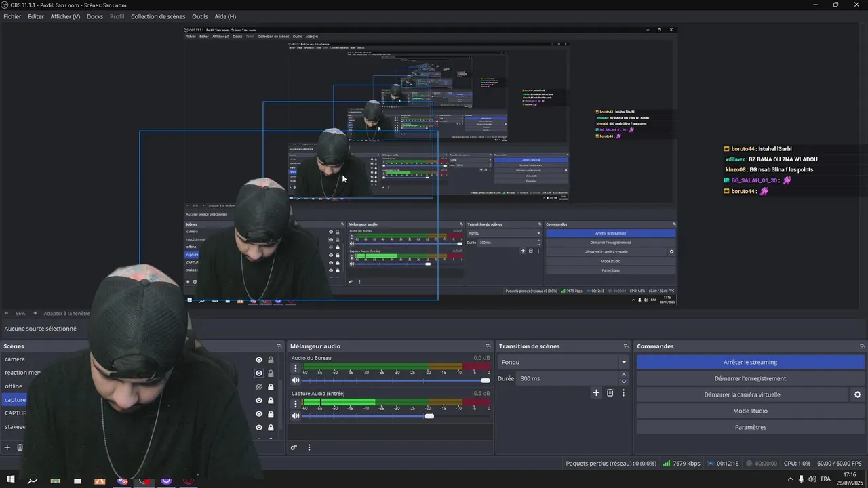
Task: Zoom out preview with minus icon
Action: 7,314
